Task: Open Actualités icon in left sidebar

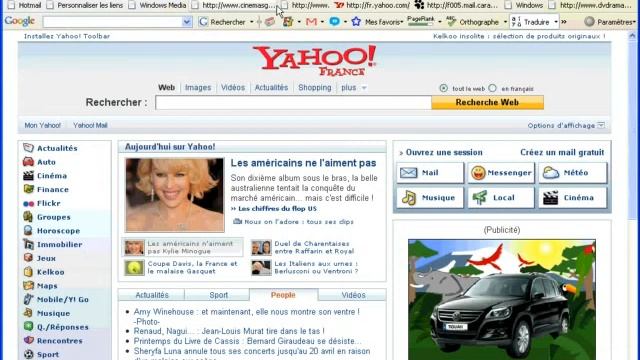Action: click(28, 148)
